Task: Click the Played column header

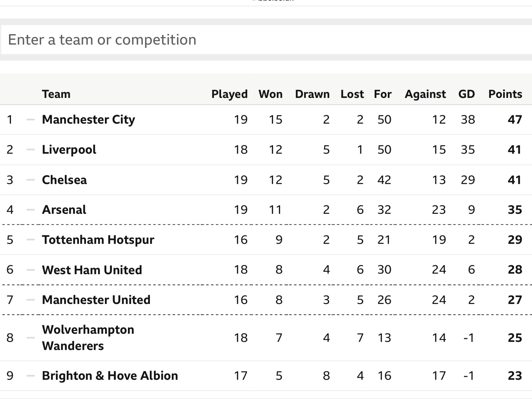Action: coord(229,94)
